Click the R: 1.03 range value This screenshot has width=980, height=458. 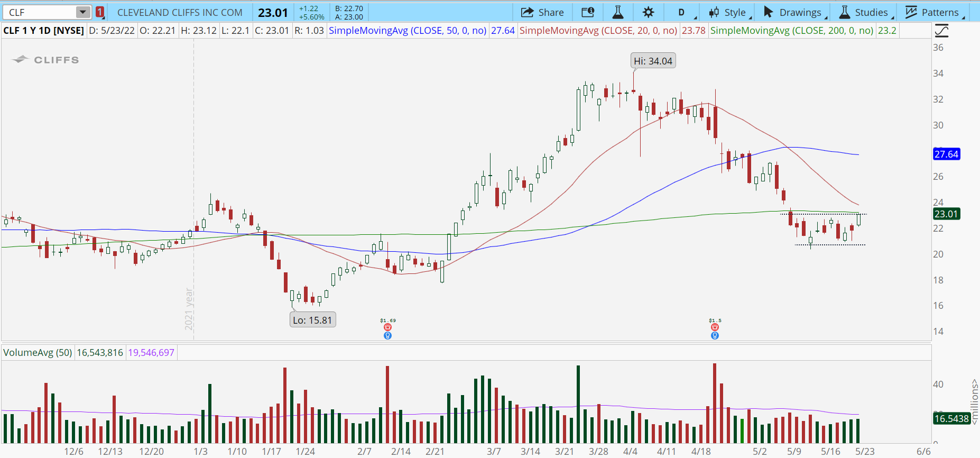[309, 31]
